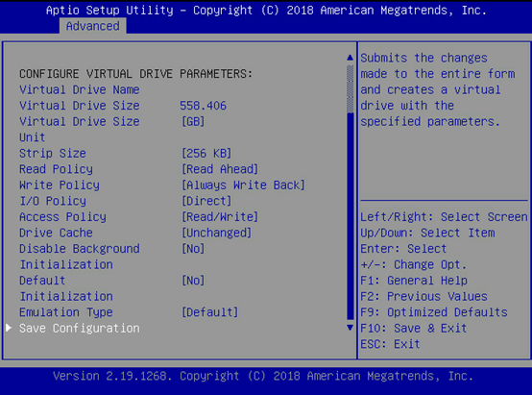This screenshot has height=395, width=532.
Task: Open Write Policy Always Write Back option
Action: (243, 185)
